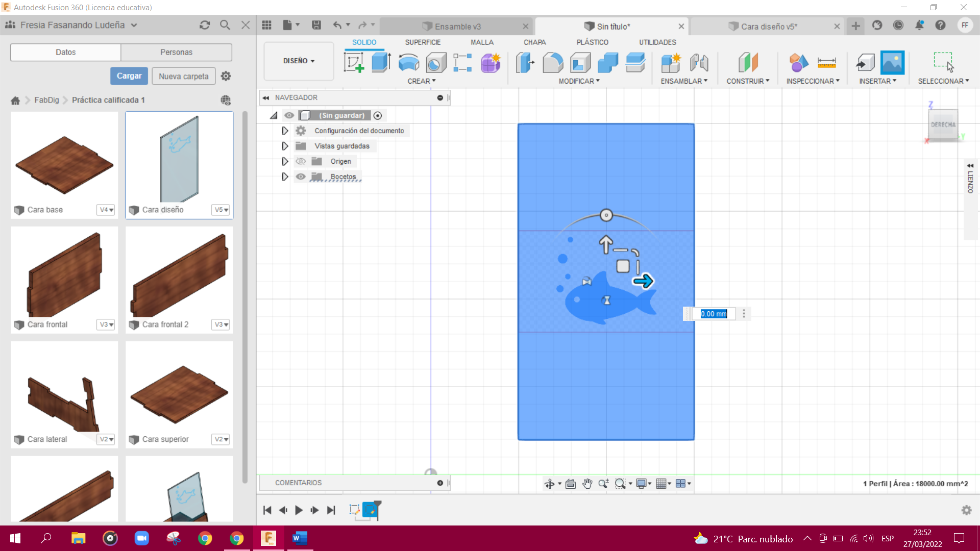Viewport: 980px width, 551px height.
Task: Open the Orbit navigation tool
Action: 549,484
